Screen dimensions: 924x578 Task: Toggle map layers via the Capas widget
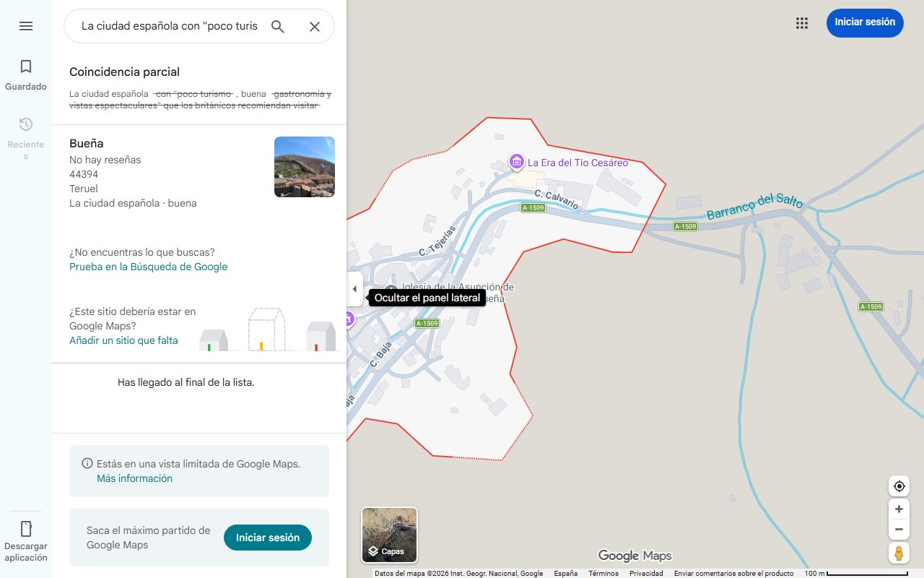click(389, 535)
